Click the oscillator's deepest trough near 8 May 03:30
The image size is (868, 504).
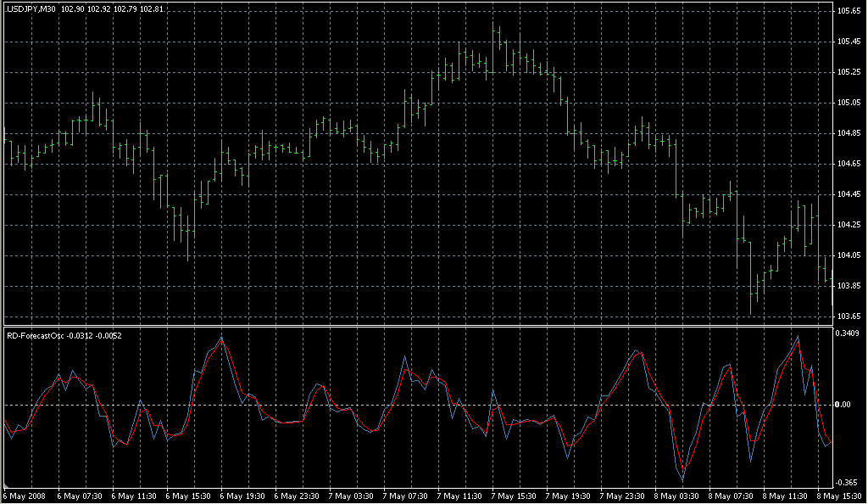point(683,479)
